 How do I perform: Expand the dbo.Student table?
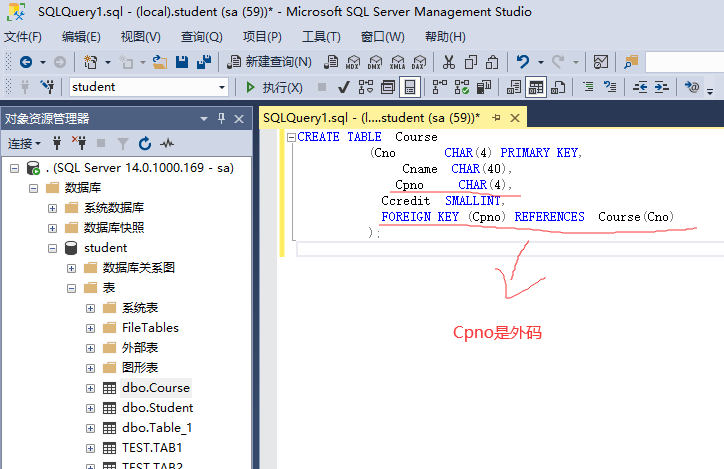click(x=90, y=408)
